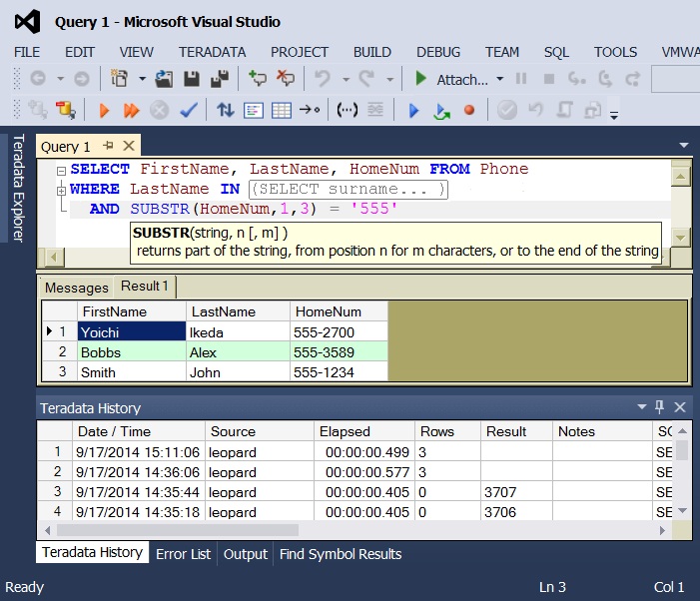Viewport: 700px width, 601px height.
Task: Click the Redo arrow icon
Action: point(366,79)
